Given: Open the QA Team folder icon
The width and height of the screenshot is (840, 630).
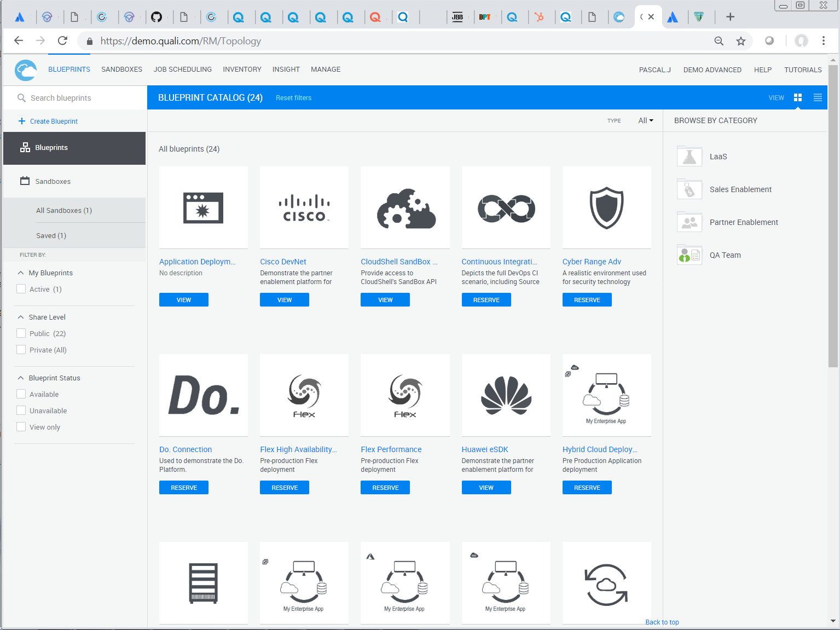Looking at the screenshot, I should coord(690,255).
